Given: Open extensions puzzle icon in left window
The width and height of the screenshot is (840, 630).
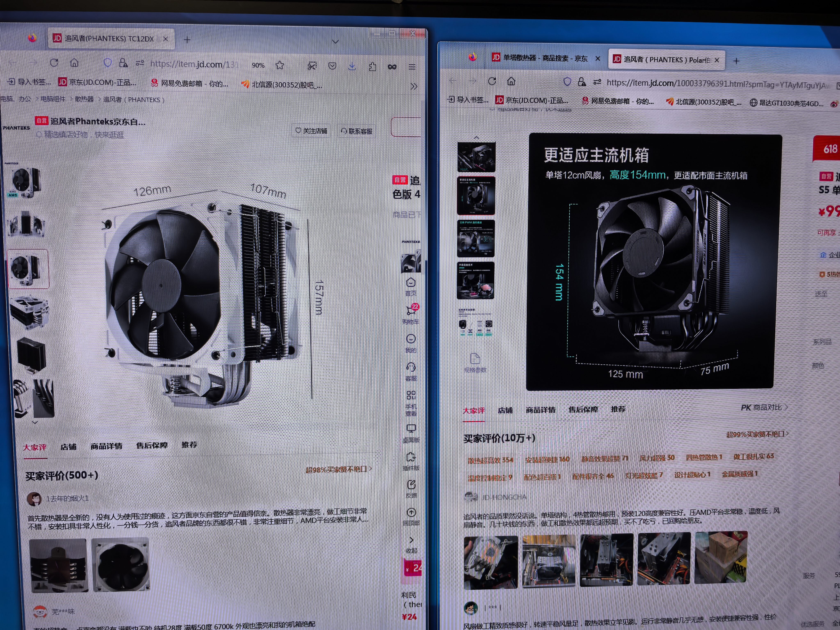Looking at the screenshot, I should (373, 67).
